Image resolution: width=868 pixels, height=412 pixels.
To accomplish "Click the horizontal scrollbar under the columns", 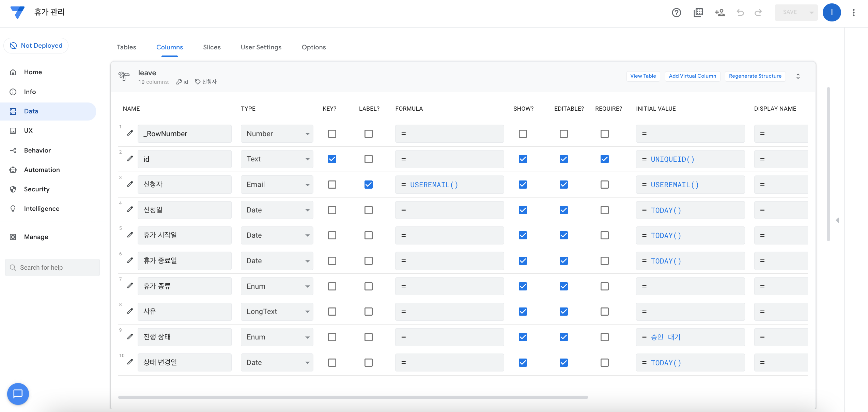I will tap(353, 397).
